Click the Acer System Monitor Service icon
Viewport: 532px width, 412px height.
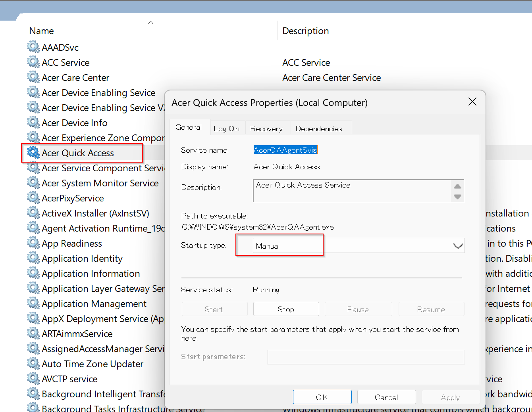pos(34,182)
